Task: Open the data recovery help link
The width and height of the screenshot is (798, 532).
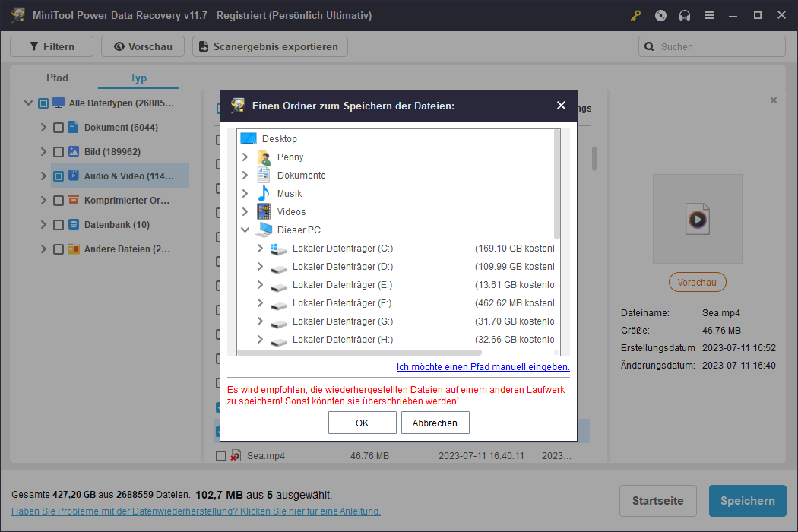Action: pos(196,511)
